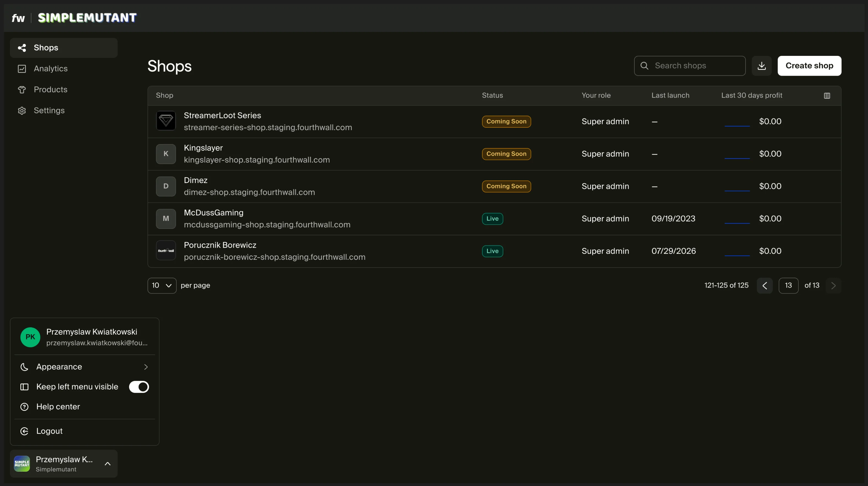
Task: Open the Kingslayer shop name
Action: 203,148
